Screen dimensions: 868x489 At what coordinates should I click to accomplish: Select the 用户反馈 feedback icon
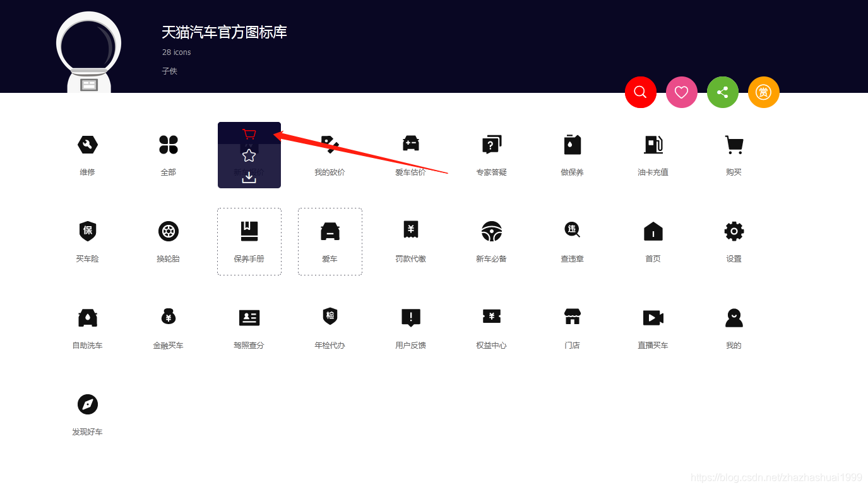pos(411,318)
